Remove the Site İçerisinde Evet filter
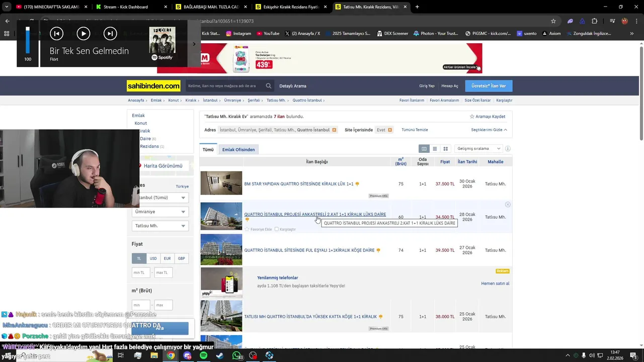Viewport: 644px width, 362px height. coord(390,130)
